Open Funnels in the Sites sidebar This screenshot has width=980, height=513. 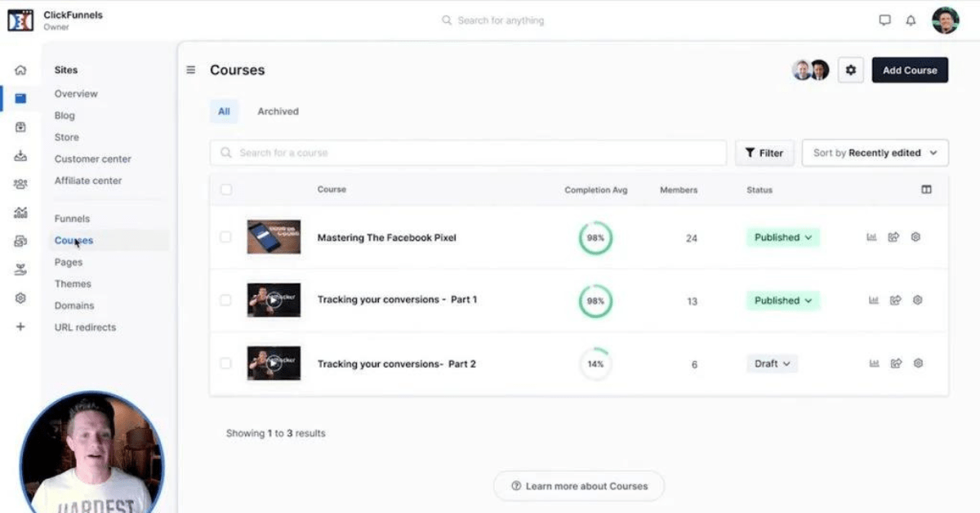pos(72,219)
